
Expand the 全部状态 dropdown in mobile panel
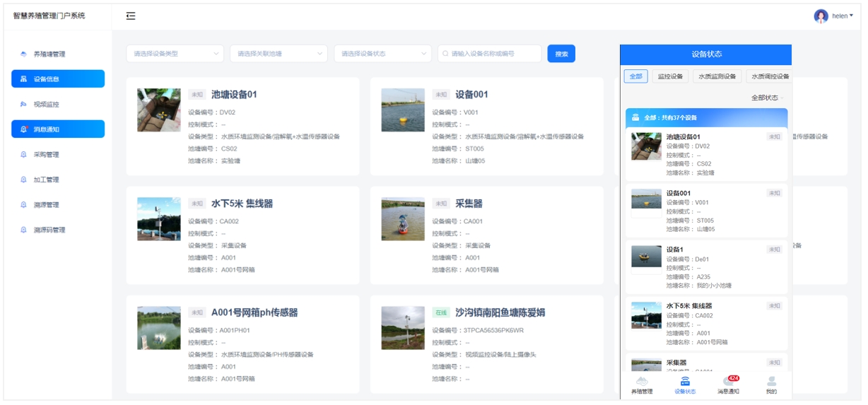tap(767, 98)
